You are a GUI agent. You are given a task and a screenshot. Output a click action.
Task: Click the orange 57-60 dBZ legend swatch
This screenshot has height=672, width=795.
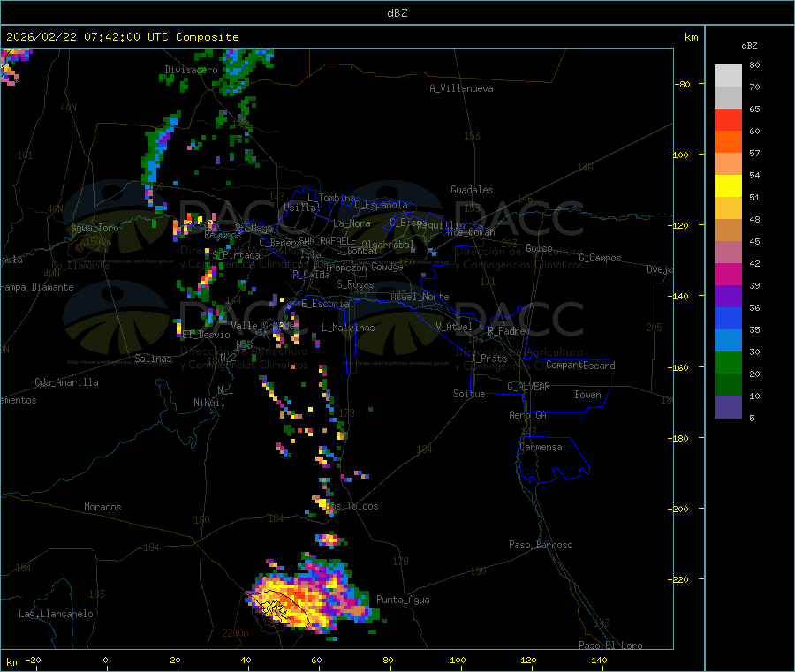point(728,142)
